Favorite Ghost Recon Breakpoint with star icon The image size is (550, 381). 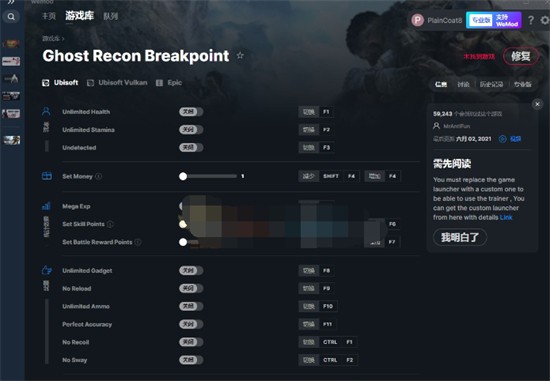coord(240,55)
